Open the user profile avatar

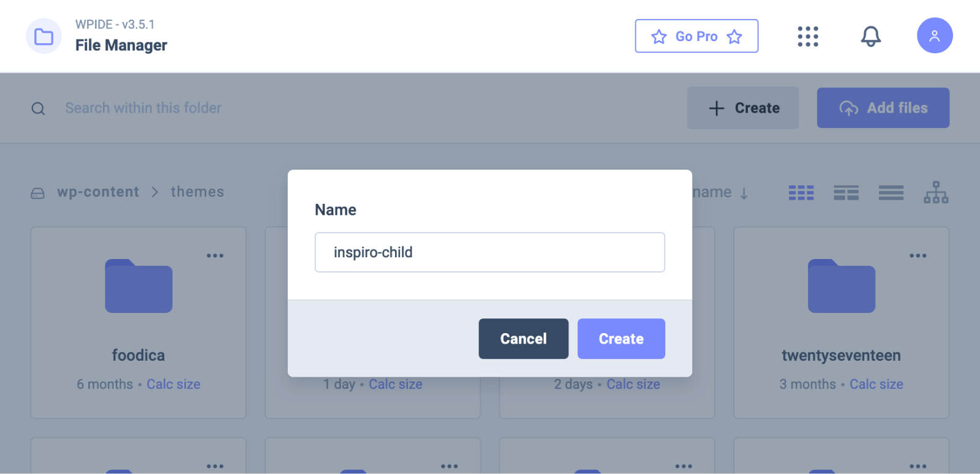coord(934,36)
